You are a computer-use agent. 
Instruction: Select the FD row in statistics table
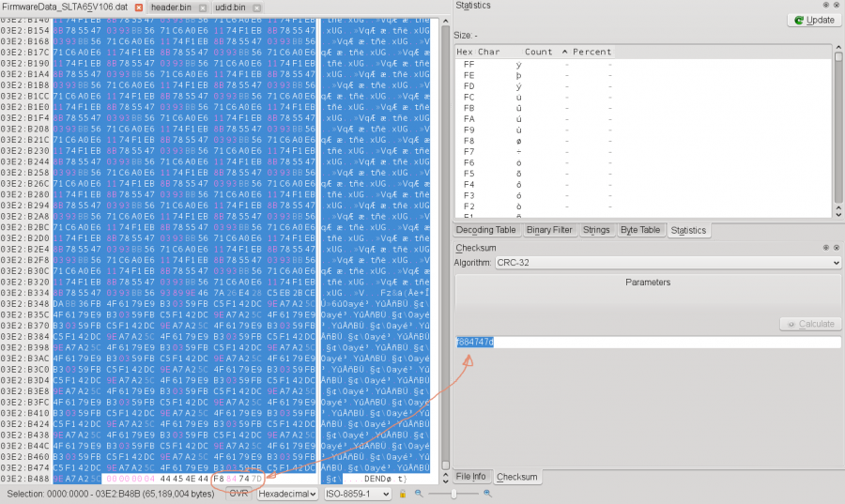point(643,86)
